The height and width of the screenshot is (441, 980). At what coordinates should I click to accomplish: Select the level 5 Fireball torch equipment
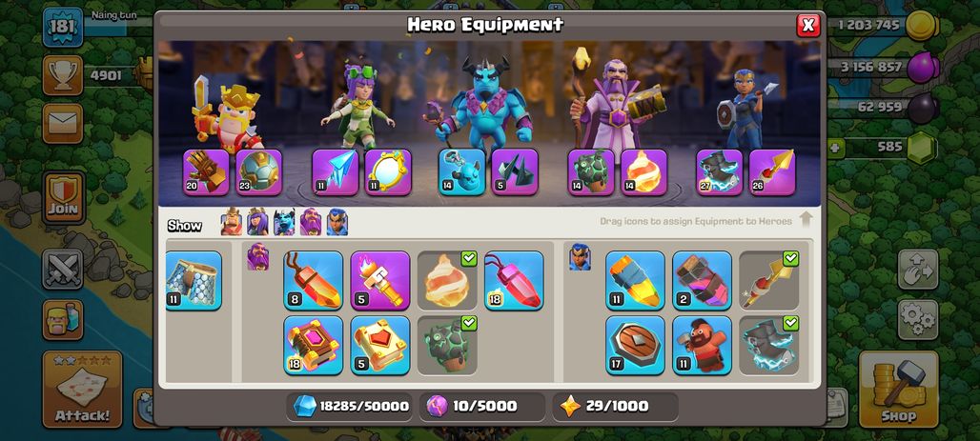[x=380, y=280]
